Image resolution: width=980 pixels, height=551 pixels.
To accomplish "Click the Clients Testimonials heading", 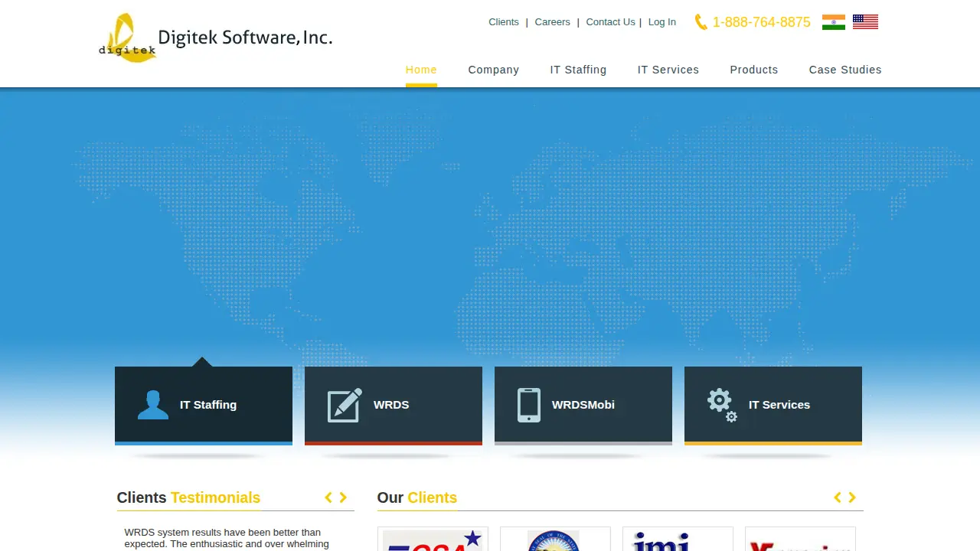I will [188, 497].
